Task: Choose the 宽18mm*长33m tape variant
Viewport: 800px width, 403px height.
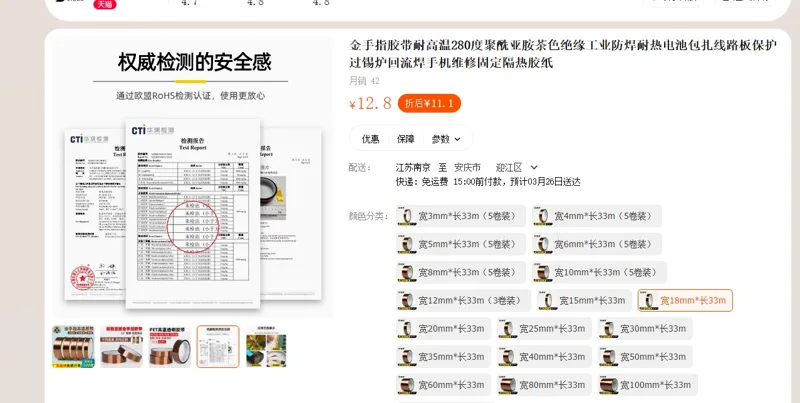Action: click(685, 300)
